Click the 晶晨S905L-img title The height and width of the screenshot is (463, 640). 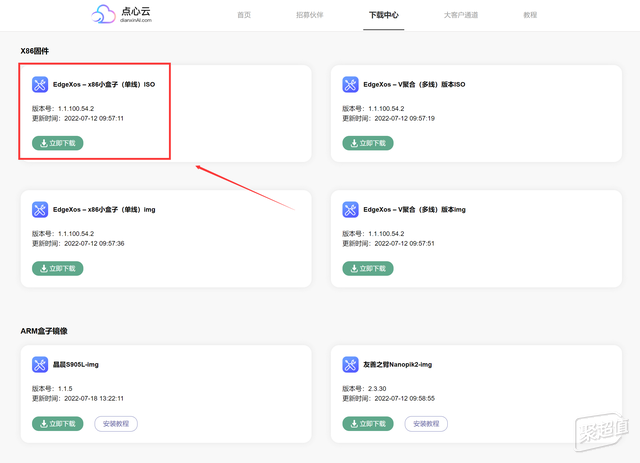coord(76,365)
